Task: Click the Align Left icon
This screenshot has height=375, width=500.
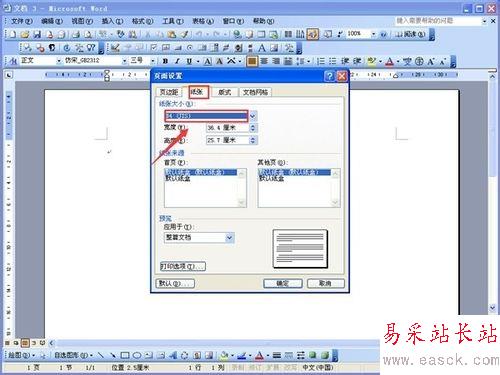Action: tap(252, 61)
